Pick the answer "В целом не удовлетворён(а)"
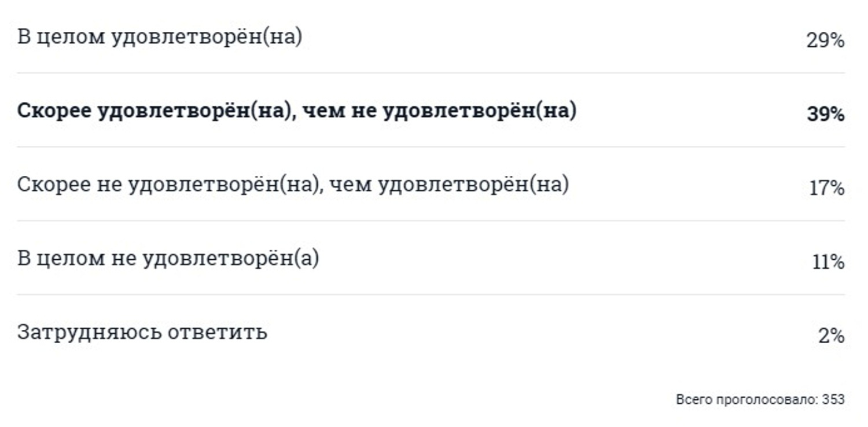Screen dimensions: 868x427 [168, 258]
